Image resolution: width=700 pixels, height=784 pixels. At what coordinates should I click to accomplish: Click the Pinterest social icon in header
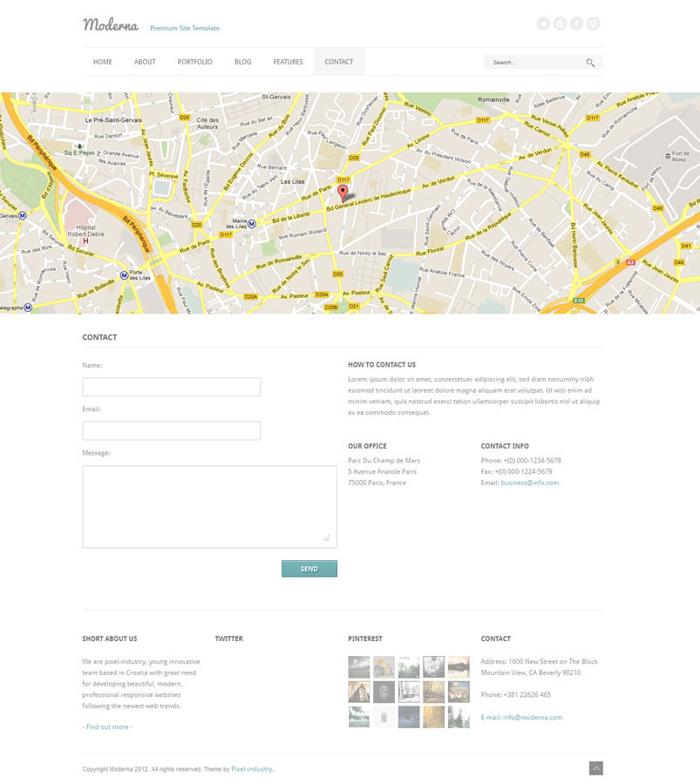pos(560,24)
